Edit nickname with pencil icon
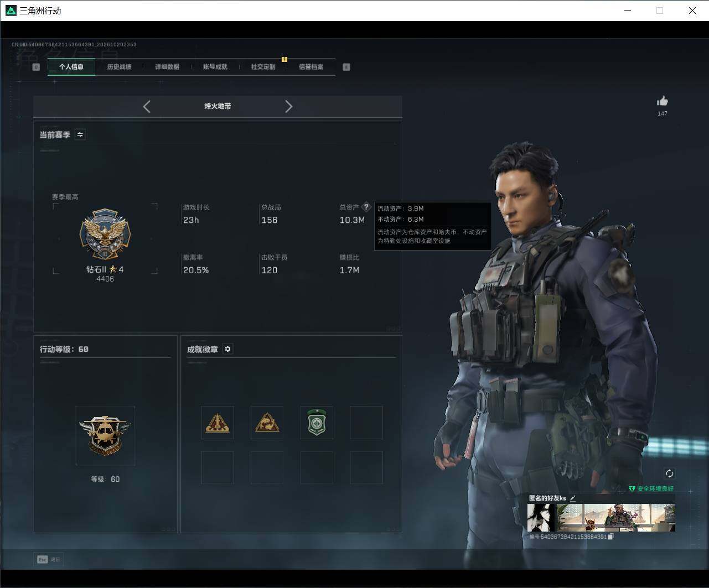Viewport: 709px width, 588px height. pos(573,498)
